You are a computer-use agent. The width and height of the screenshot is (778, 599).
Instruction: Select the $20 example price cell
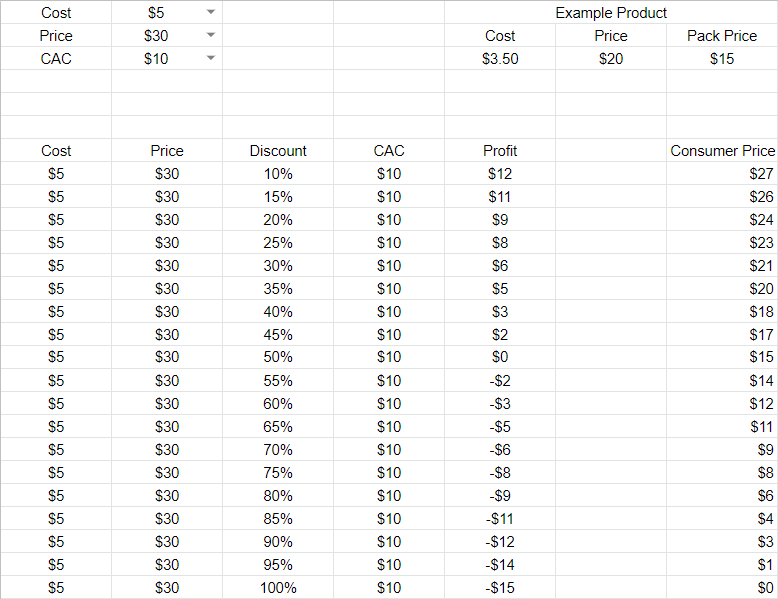(611, 58)
